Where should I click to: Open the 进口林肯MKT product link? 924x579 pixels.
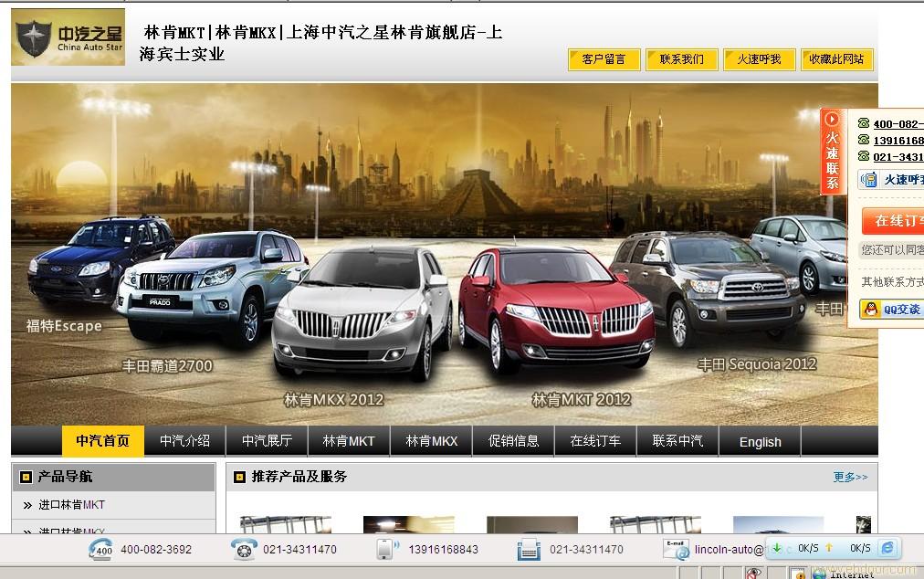[72, 505]
